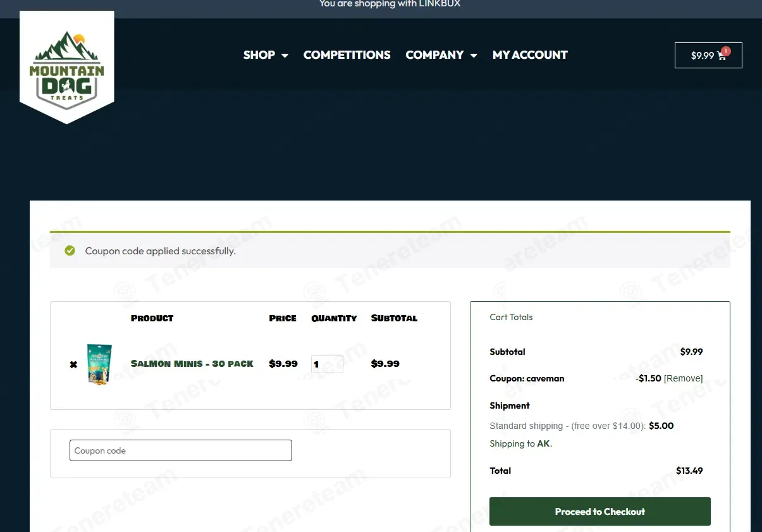Remove Salmon Minis with the X icon
The width and height of the screenshot is (762, 532).
click(x=73, y=365)
